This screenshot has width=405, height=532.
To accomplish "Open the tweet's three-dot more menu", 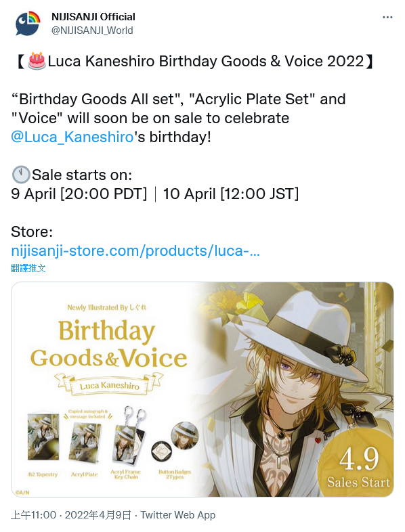I will click(387, 18).
